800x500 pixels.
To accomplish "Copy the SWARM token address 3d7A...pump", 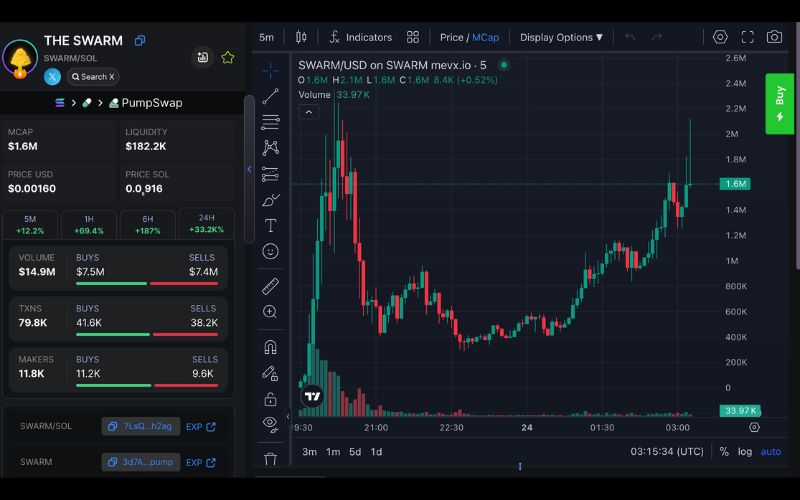I will (141, 462).
